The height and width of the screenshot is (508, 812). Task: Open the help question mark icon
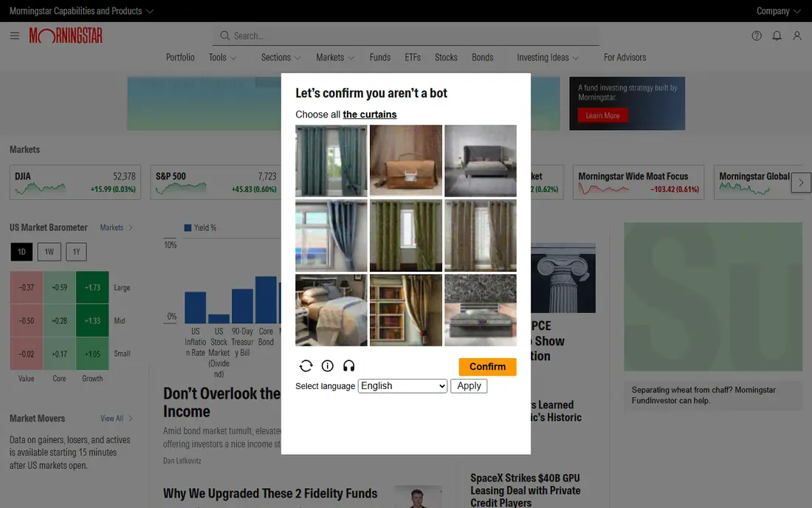pyautogui.click(x=757, y=35)
